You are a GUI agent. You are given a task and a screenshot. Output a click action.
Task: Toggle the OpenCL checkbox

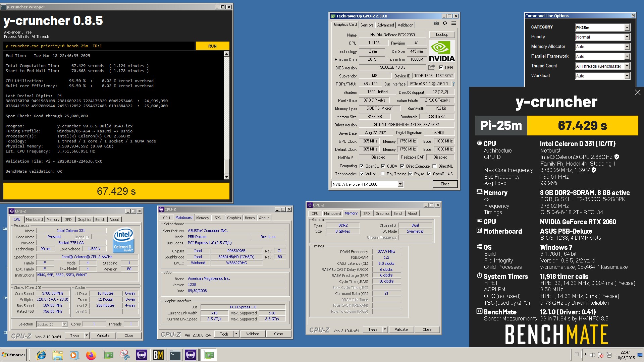(x=362, y=166)
